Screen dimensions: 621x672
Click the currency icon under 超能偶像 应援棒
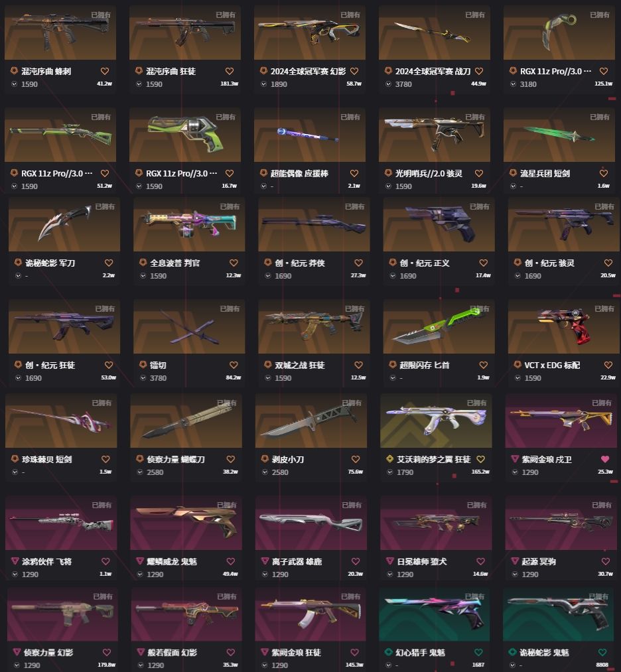tap(263, 186)
